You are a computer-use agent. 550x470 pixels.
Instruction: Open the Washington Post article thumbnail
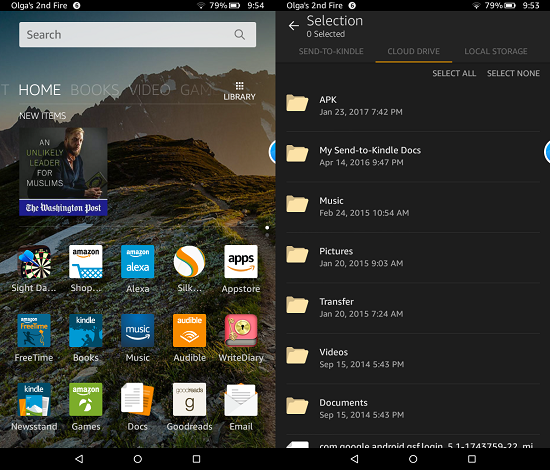[63, 171]
